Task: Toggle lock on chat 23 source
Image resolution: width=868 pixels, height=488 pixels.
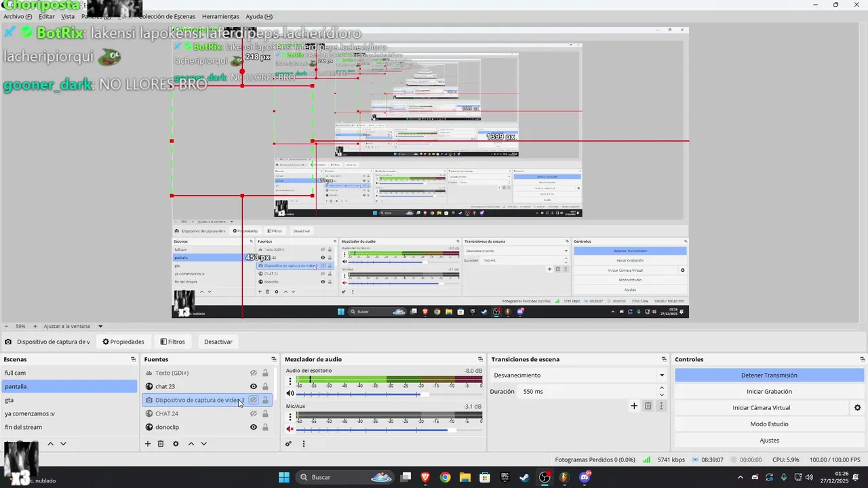Action: [x=265, y=386]
